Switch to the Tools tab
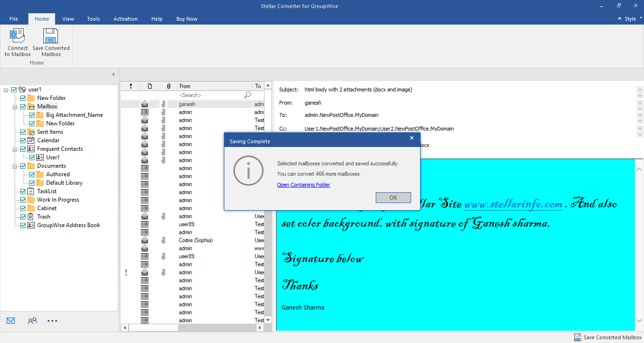Image resolution: width=644 pixels, height=343 pixels. [x=93, y=19]
